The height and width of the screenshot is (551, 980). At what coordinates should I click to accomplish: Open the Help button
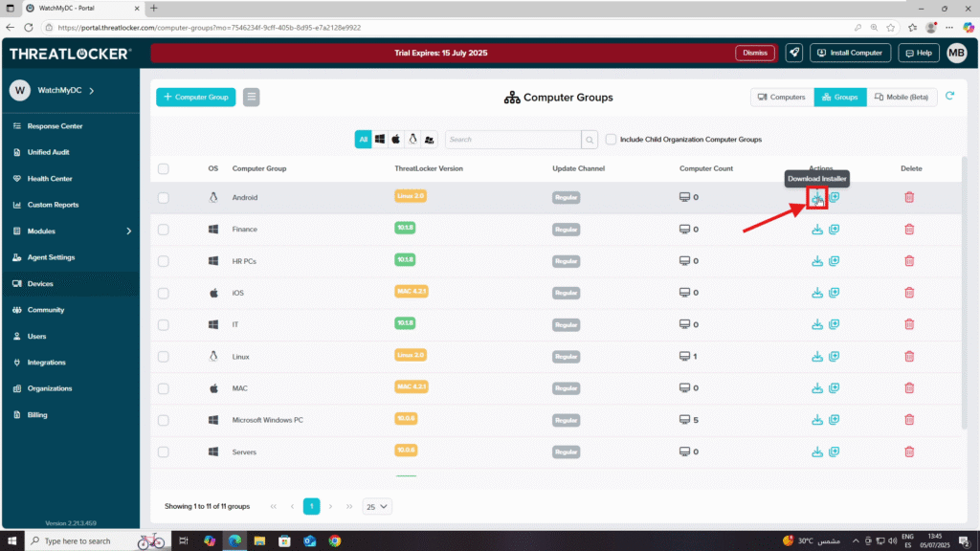[x=919, y=54]
